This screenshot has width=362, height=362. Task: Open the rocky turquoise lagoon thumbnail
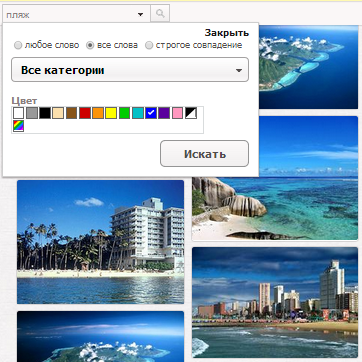coord(275,178)
